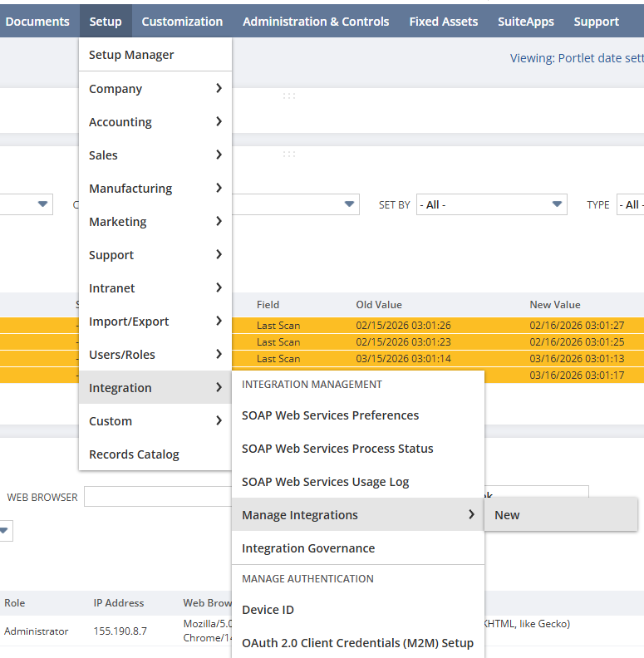Click chevron arrow next to Accounting

coord(219,121)
